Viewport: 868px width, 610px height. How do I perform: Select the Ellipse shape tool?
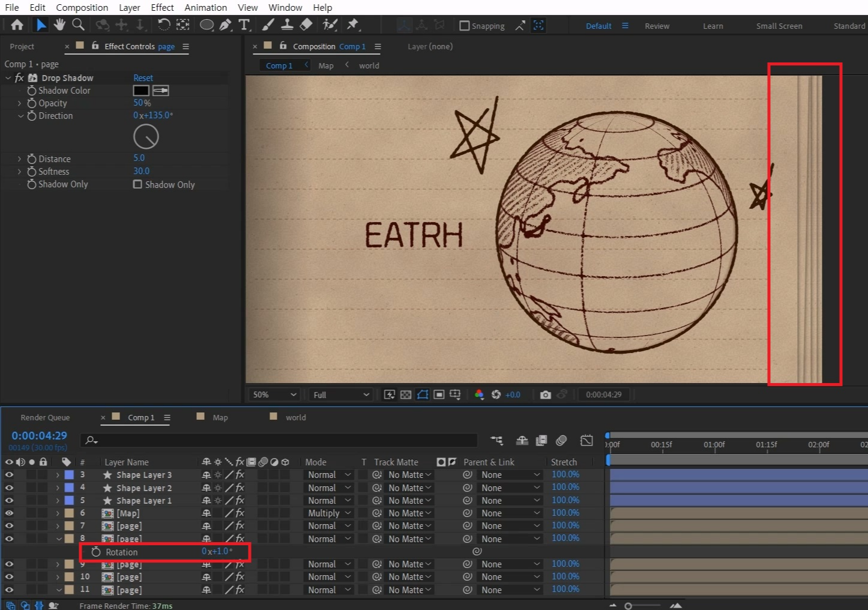(x=206, y=25)
